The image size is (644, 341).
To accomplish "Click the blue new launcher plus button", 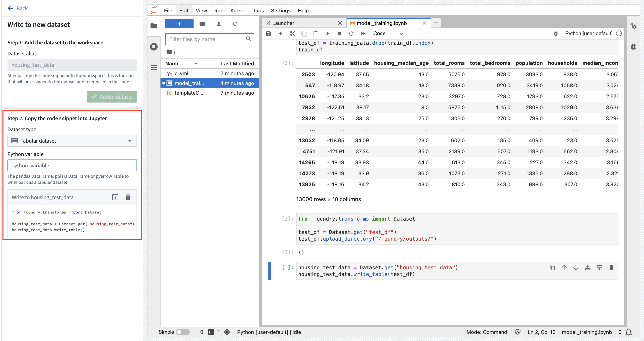I will tap(179, 24).
